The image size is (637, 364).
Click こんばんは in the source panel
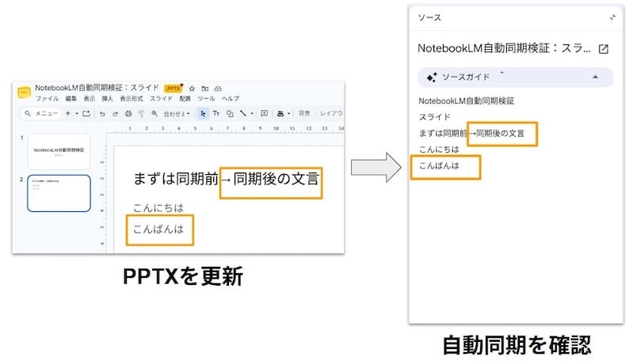click(439, 165)
